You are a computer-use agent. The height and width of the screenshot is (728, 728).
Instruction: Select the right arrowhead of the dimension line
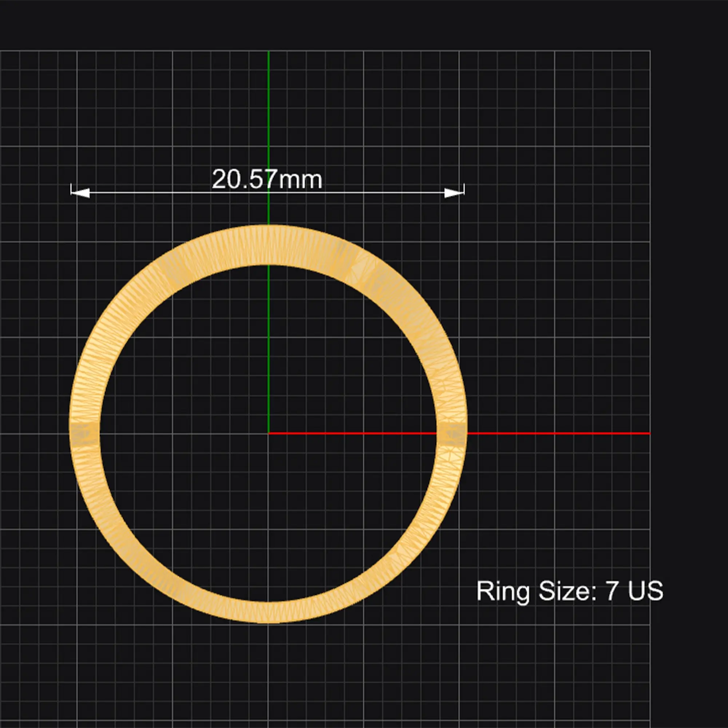click(454, 193)
